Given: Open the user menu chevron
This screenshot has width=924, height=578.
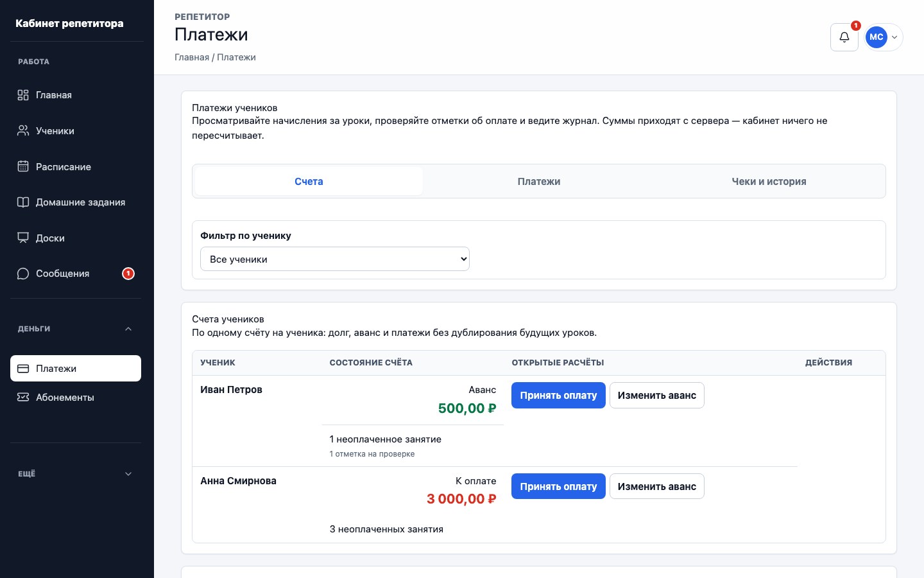Looking at the screenshot, I should click(894, 37).
